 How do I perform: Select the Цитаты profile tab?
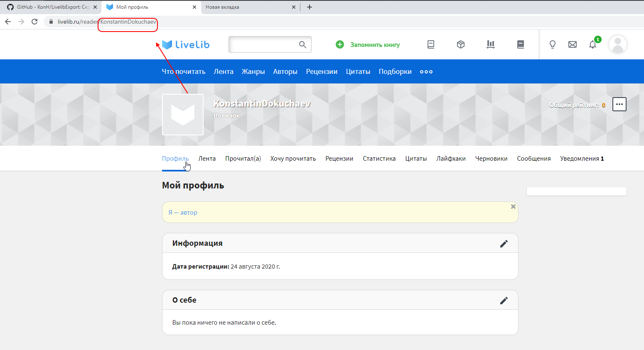click(416, 159)
